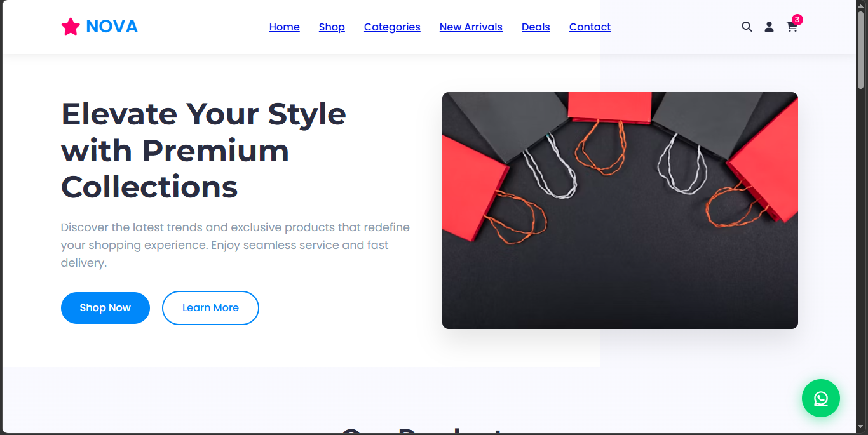Screen dimensions: 868x435
Task: Click the vertical scrollbar thumb
Action: (x=862, y=51)
